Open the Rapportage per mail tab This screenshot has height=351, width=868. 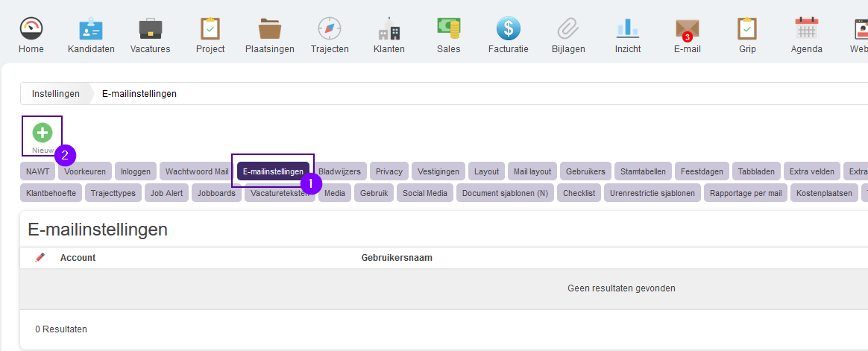[x=745, y=194]
